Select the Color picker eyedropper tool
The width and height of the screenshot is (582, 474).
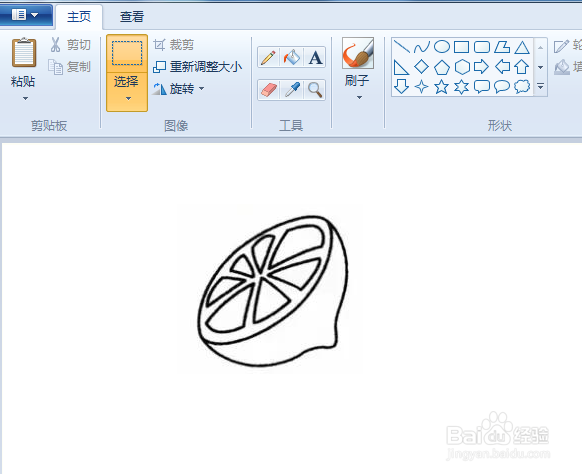coord(292,90)
